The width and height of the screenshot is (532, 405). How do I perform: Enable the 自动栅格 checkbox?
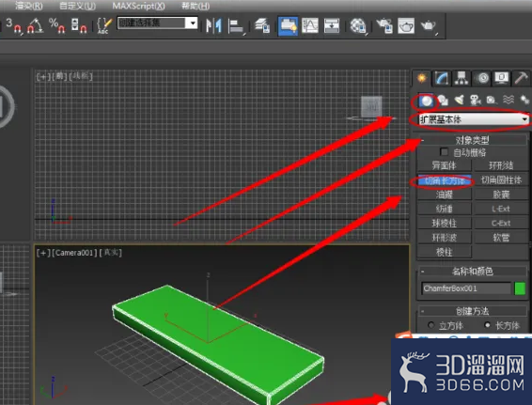444,151
